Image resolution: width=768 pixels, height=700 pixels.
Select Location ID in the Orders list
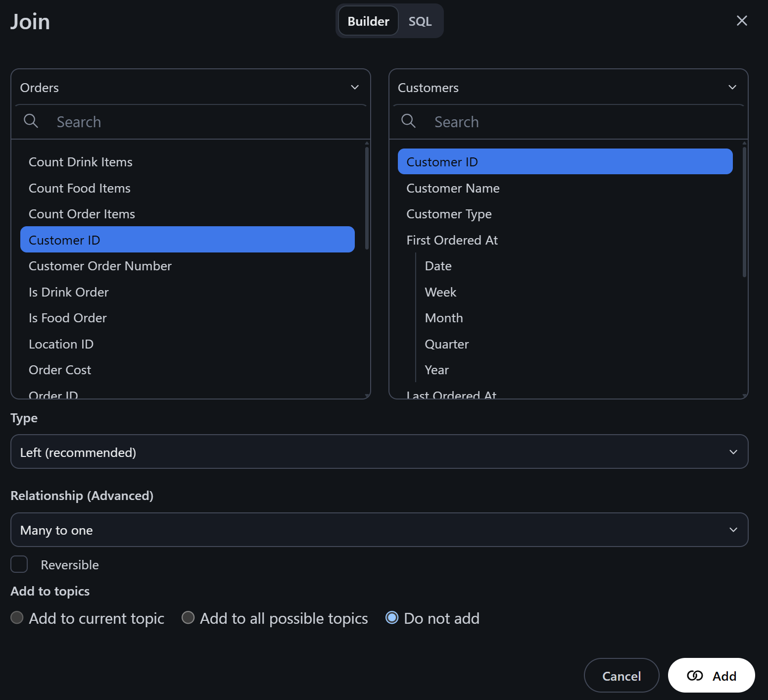61,344
